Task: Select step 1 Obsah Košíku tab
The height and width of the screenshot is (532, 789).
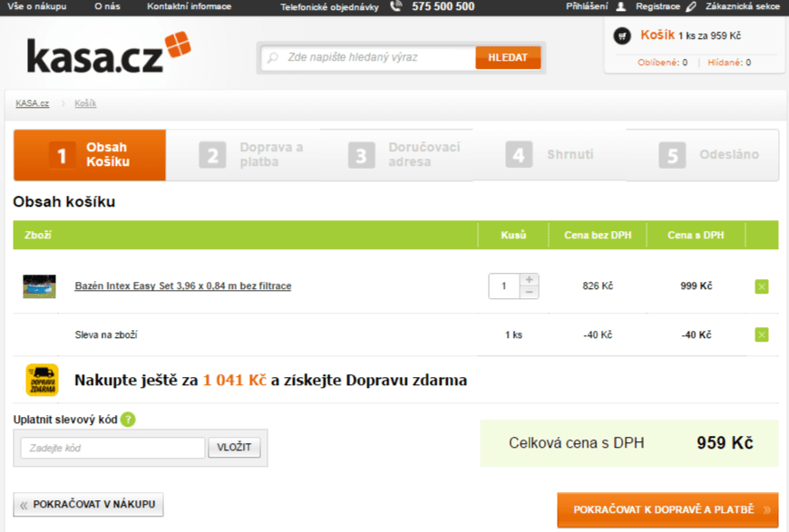Action: pos(90,155)
